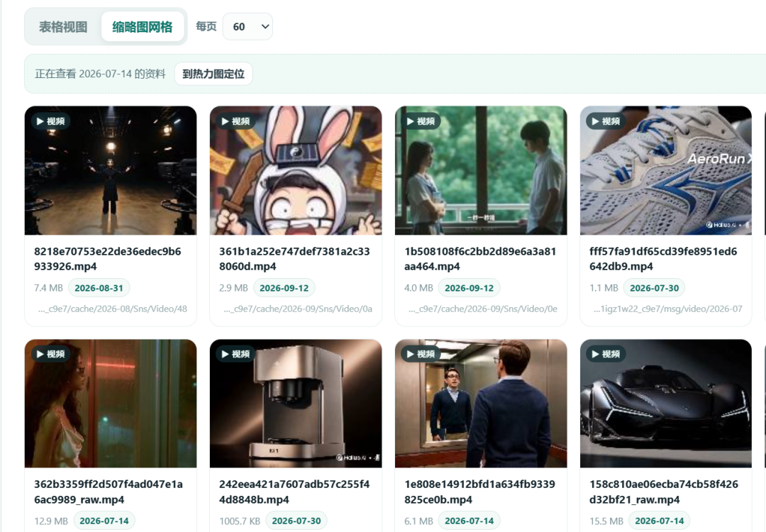Viewport: 766px width, 532px height.
Task: Click 视频 badge on the 362b3359ff thumbnail
Action: pyautogui.click(x=51, y=354)
